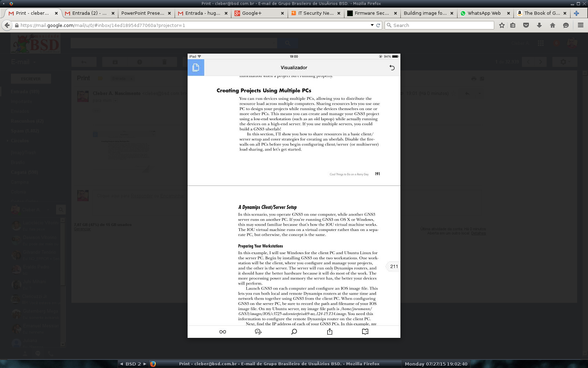Click the chat search magnifier icon
The height and width of the screenshot is (368, 588).
coord(61,210)
